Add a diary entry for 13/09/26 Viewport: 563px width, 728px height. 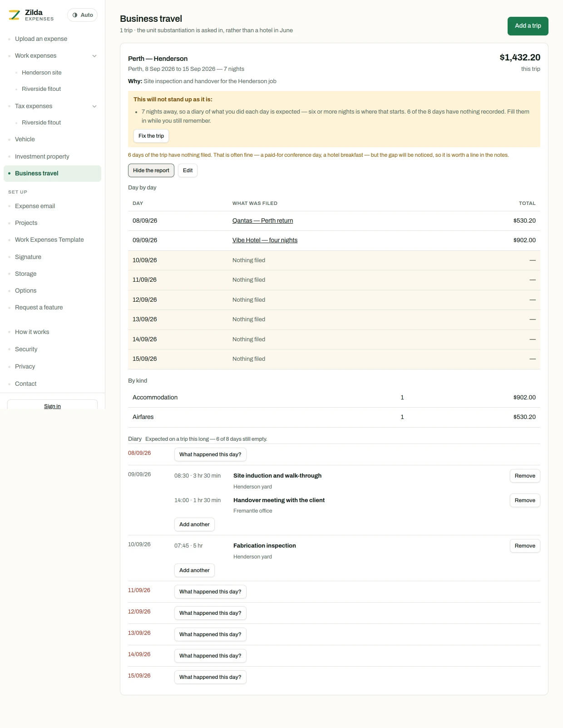coord(210,634)
